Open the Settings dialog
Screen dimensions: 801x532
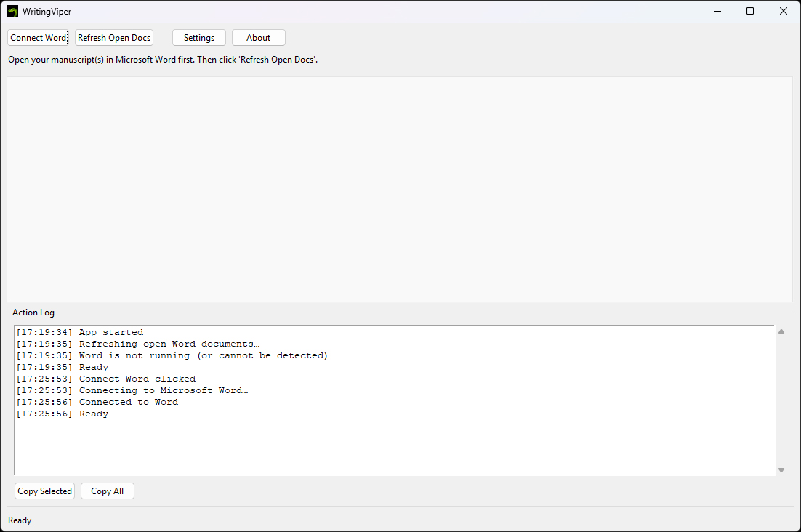(x=198, y=37)
